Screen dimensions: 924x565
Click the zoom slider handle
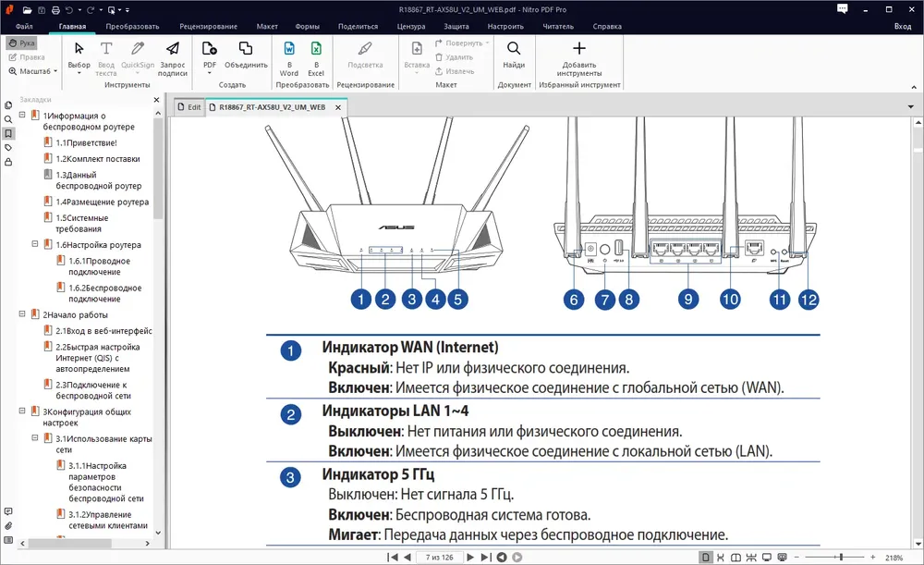[x=841, y=557]
